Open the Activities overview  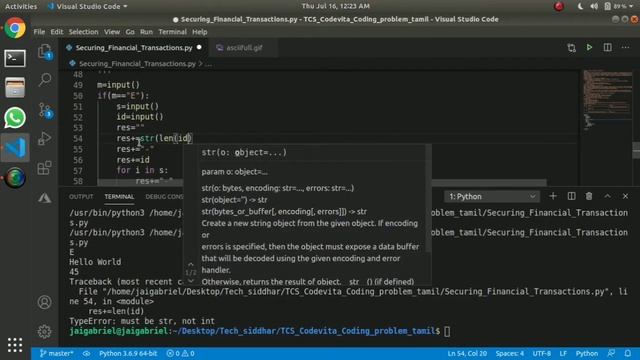click(21, 6)
